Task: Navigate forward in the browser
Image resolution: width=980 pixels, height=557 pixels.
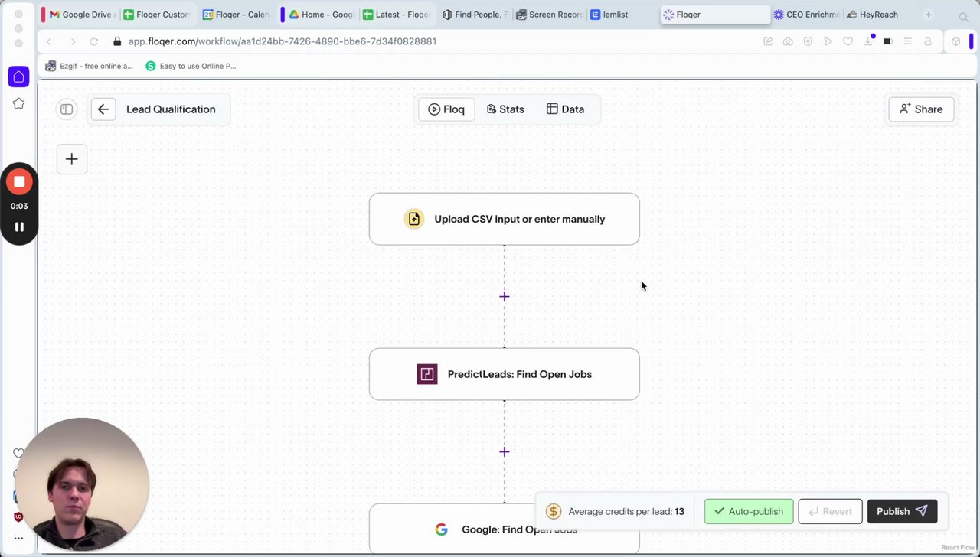Action: click(x=72, y=41)
